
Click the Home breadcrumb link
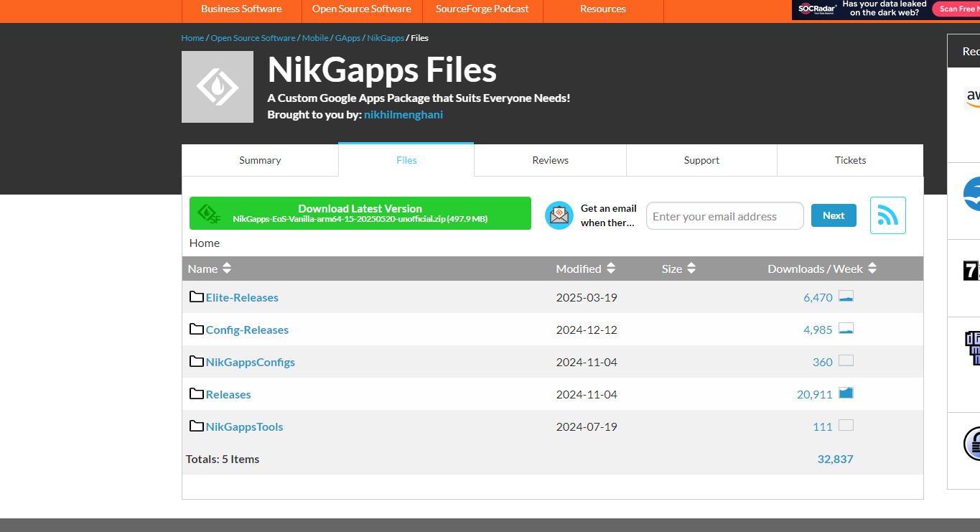(x=192, y=38)
